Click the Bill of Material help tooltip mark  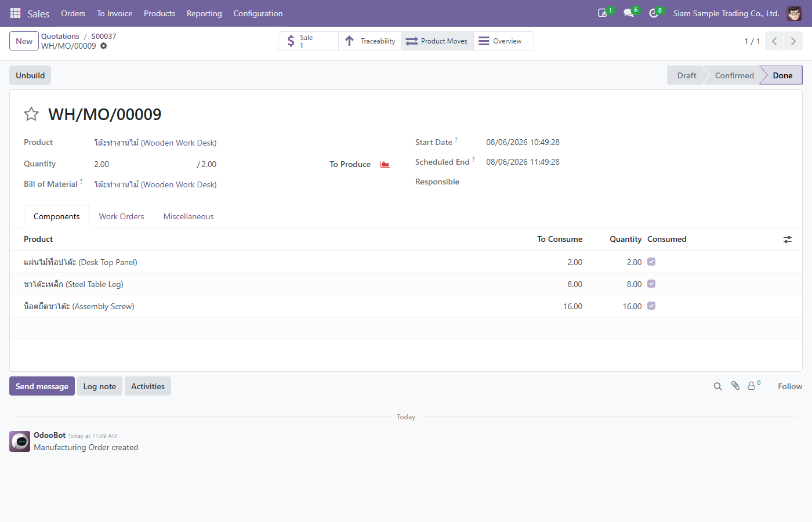pos(81,182)
